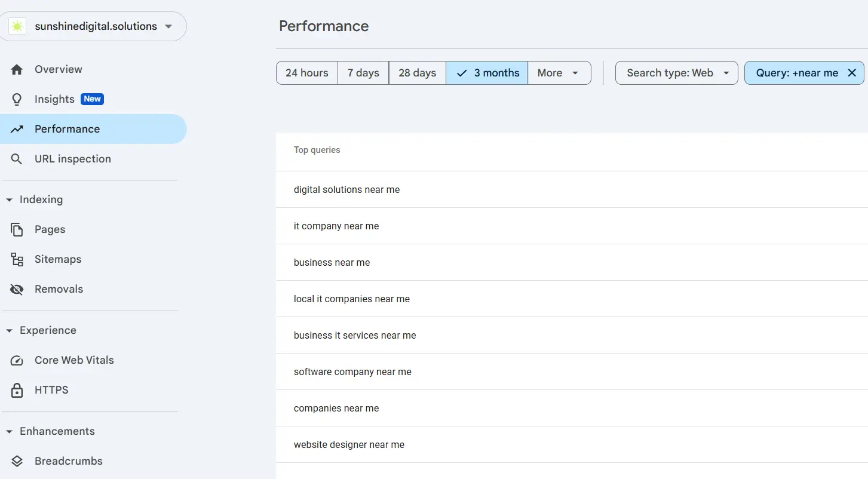Select the URL inspection magnifier icon

pos(17,158)
